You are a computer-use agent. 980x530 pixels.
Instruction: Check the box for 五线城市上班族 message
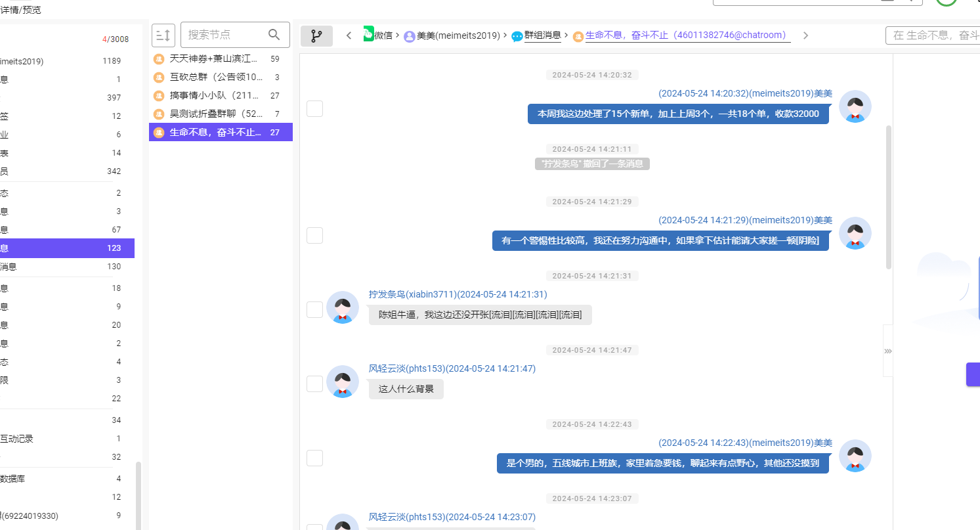315,458
